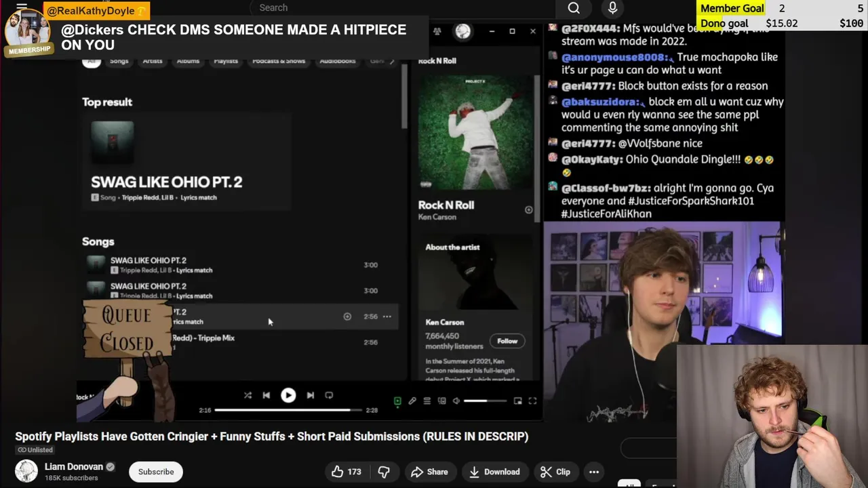Open the Spotify queue icon
Screen dimensions: 868x488
[427, 401]
